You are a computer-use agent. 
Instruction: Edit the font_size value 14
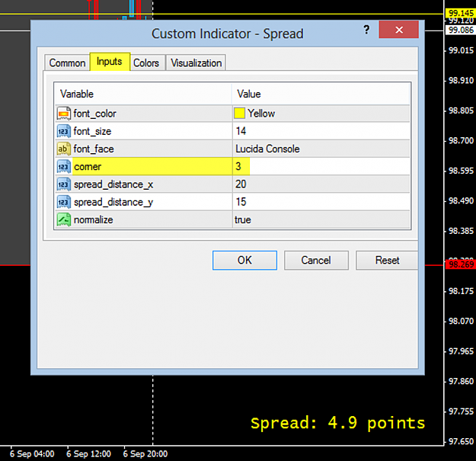(x=241, y=131)
